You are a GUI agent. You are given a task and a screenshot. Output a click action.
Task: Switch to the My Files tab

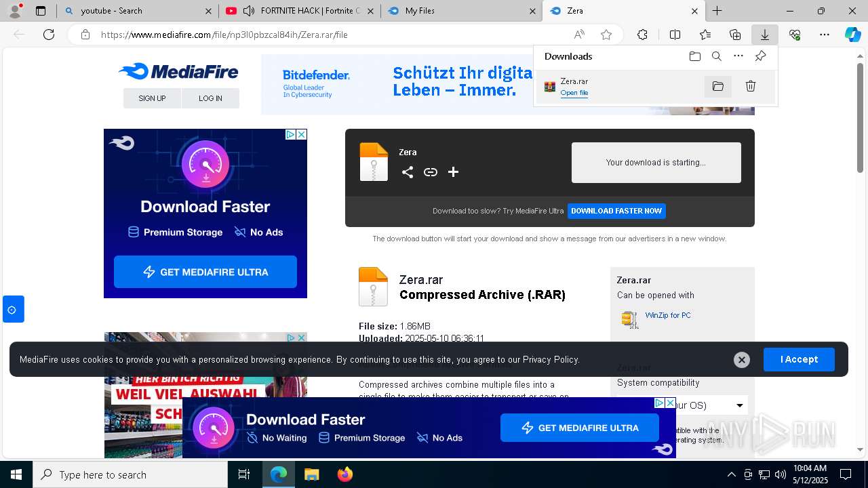(x=461, y=11)
